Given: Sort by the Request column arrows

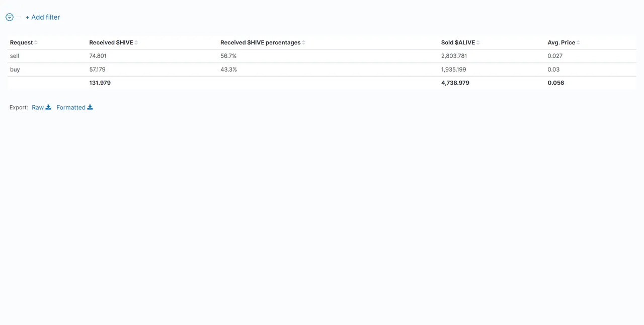Looking at the screenshot, I should (x=36, y=43).
